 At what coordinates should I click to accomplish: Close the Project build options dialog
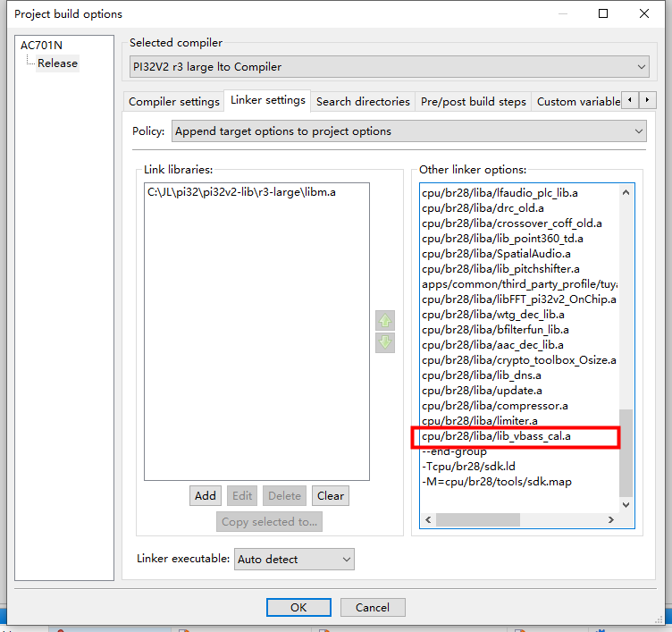click(x=644, y=13)
